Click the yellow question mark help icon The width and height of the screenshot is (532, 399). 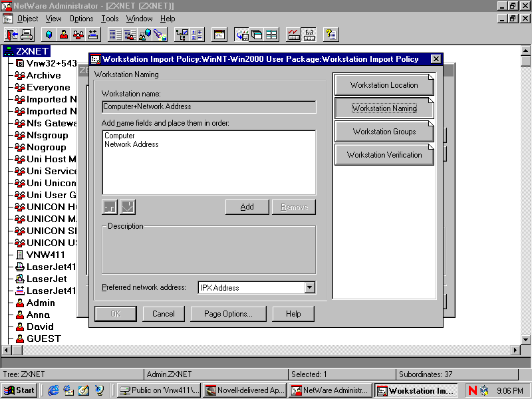pos(331,35)
